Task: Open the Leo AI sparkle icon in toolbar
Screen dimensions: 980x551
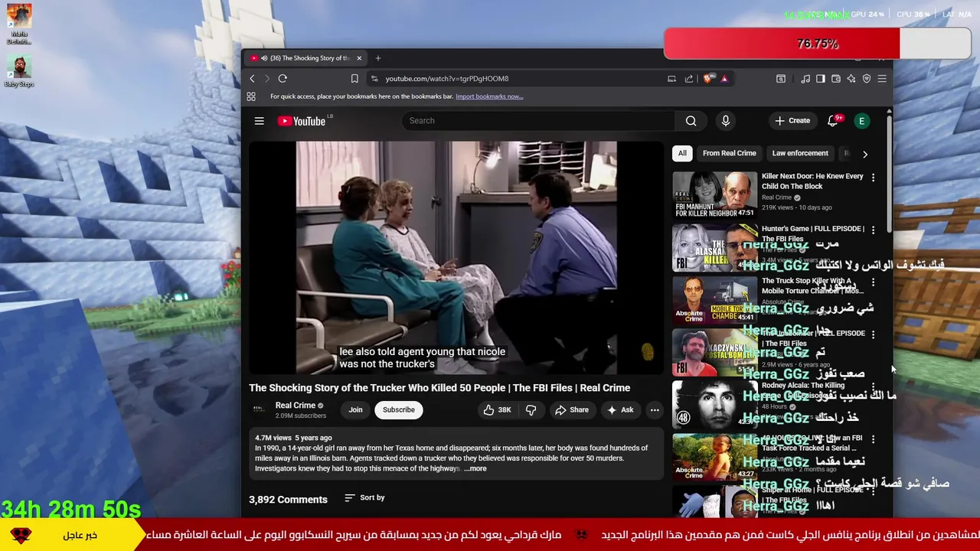Action: [x=851, y=79]
